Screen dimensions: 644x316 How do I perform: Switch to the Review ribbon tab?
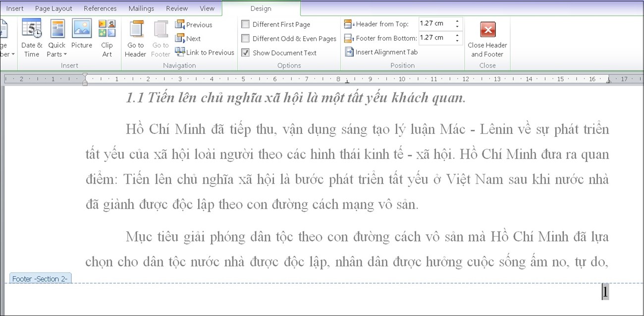(176, 8)
